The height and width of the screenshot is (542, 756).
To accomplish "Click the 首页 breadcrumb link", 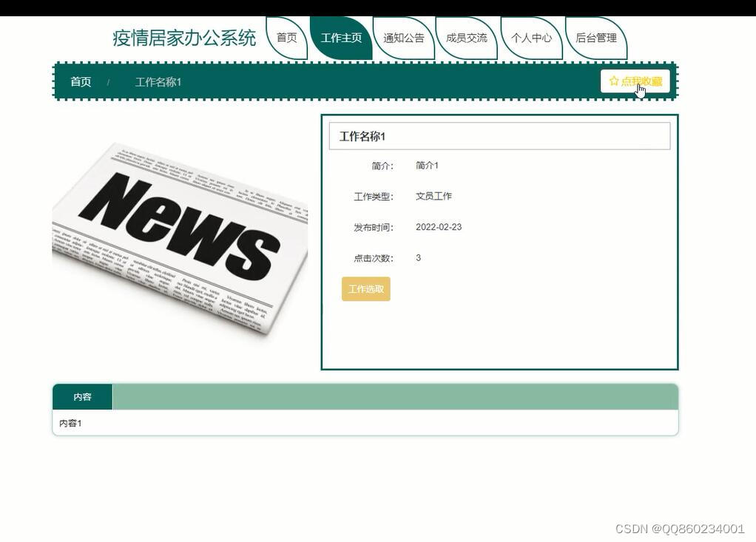I will point(81,82).
